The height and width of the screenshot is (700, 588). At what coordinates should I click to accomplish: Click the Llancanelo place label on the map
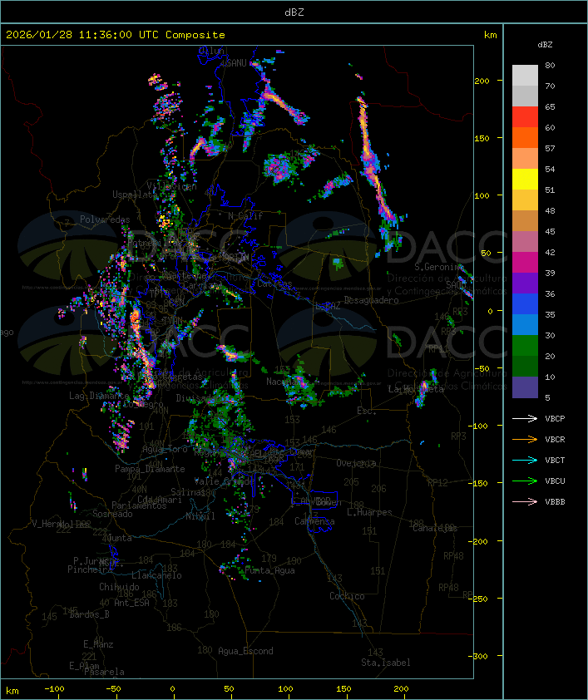point(156,575)
